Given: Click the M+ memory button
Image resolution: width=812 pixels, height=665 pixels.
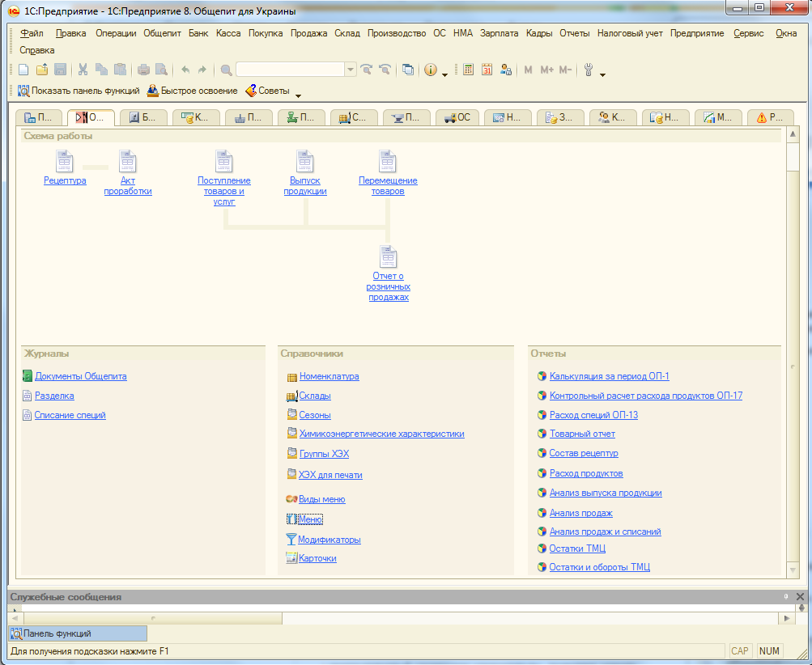Looking at the screenshot, I should tap(546, 70).
